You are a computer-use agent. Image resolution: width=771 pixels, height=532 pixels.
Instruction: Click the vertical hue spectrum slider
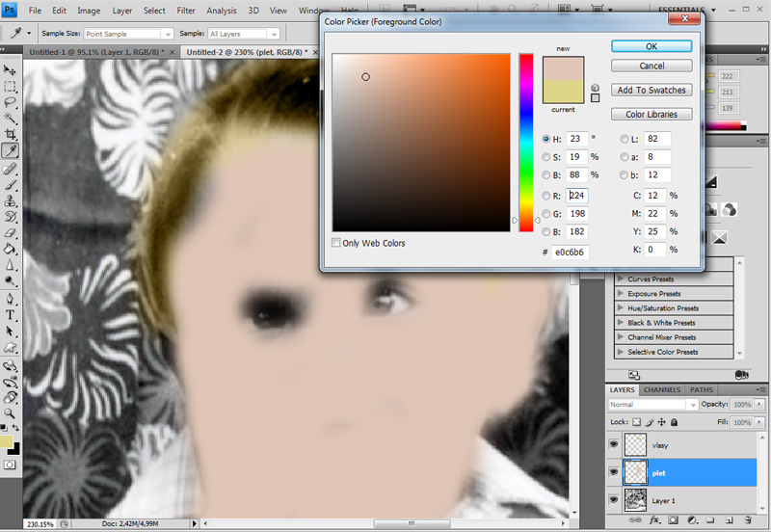tap(526, 142)
